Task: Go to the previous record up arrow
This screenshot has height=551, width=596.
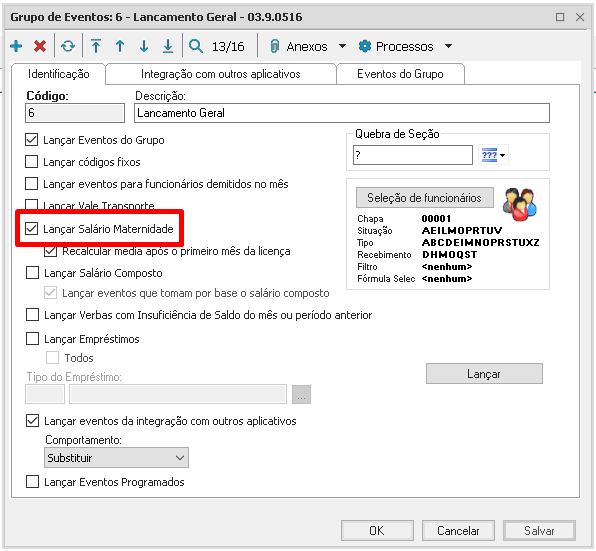Action: tap(120, 46)
